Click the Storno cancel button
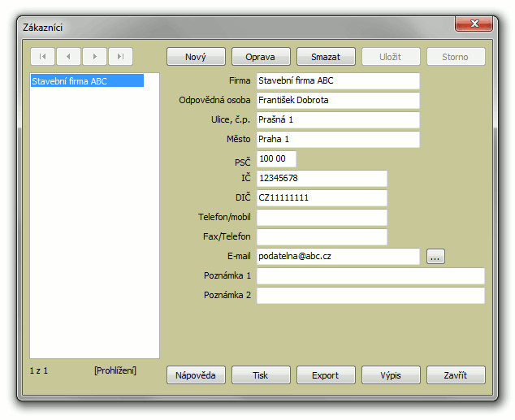 (x=456, y=57)
